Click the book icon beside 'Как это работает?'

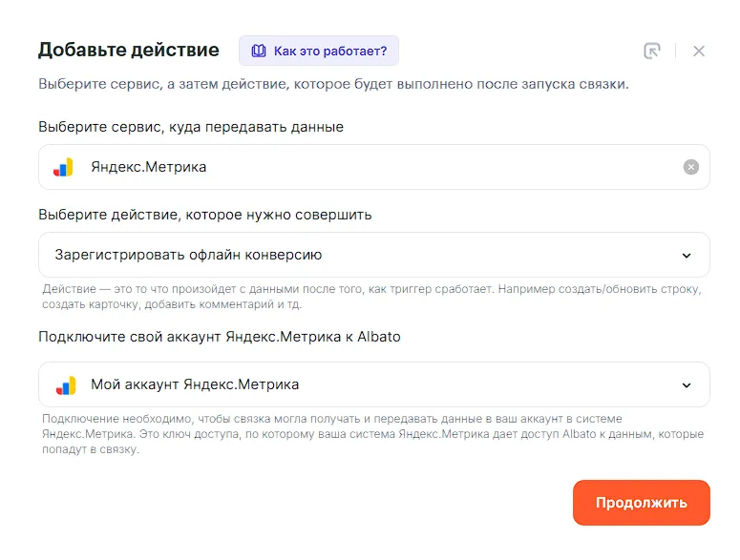258,51
